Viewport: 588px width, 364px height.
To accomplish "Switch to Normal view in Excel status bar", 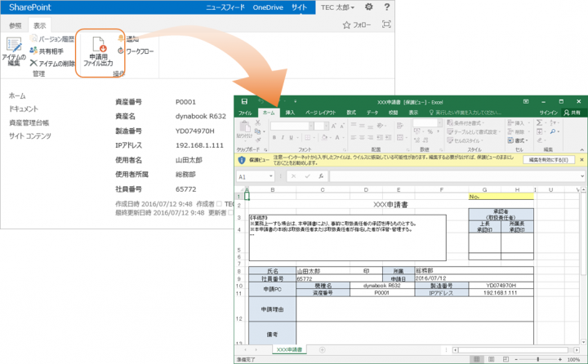I will 476,359.
